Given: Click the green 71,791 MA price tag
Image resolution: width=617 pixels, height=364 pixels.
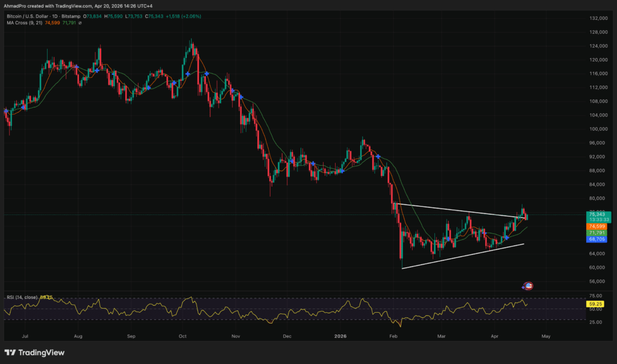Looking at the screenshot, I should click(x=597, y=233).
